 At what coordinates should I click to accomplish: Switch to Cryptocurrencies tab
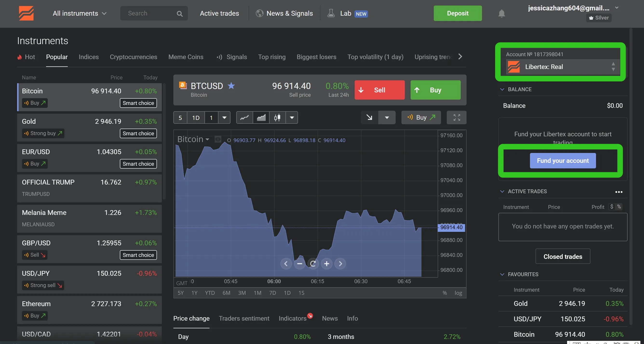[x=133, y=57]
